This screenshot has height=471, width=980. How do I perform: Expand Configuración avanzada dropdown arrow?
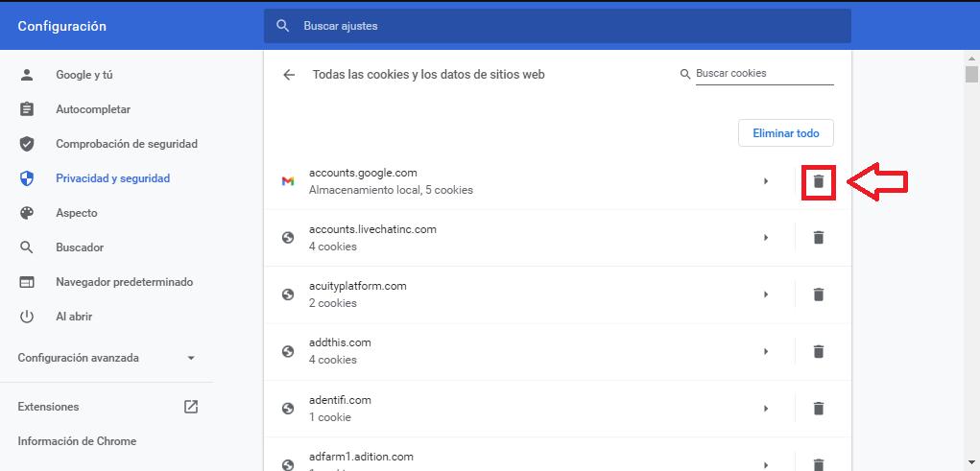(x=191, y=358)
